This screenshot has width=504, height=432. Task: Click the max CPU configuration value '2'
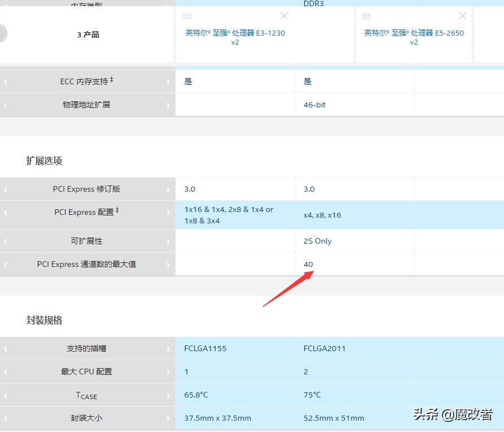coord(305,371)
